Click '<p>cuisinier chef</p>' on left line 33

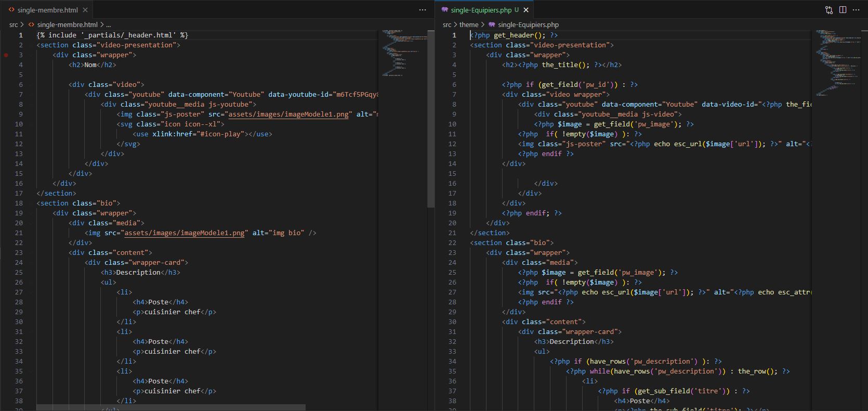click(175, 351)
